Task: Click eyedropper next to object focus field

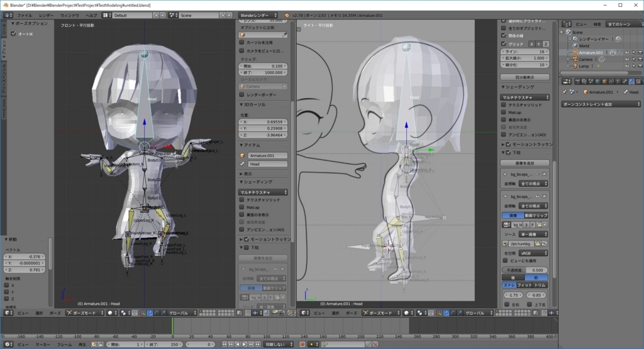Action: (284, 35)
